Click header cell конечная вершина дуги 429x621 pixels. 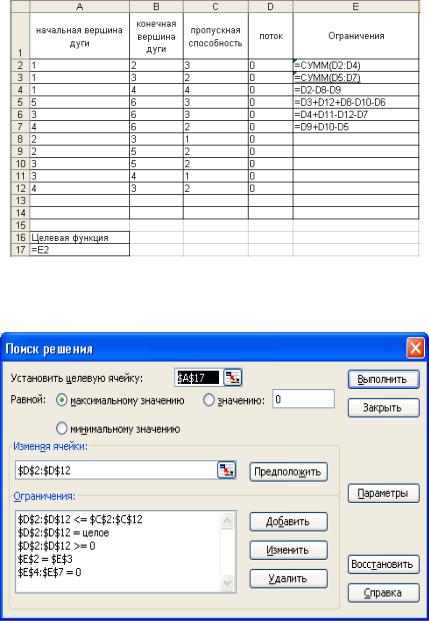[156, 36]
